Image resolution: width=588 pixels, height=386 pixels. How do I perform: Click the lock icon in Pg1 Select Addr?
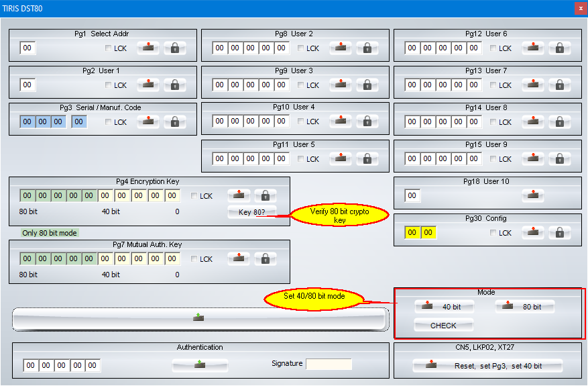(175, 48)
